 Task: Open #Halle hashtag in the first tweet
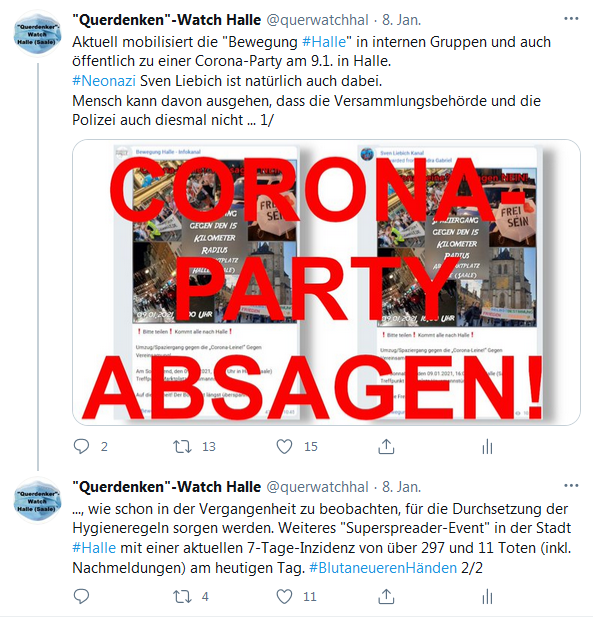click(x=324, y=42)
